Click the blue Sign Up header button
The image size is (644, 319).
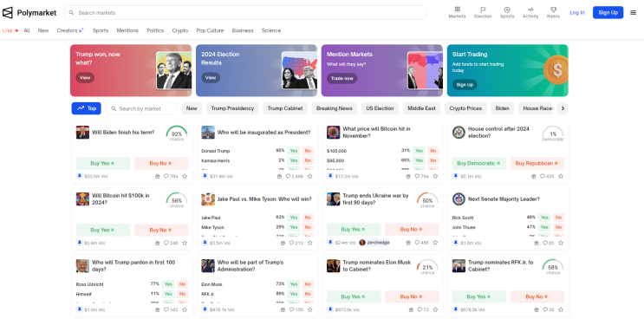point(608,13)
